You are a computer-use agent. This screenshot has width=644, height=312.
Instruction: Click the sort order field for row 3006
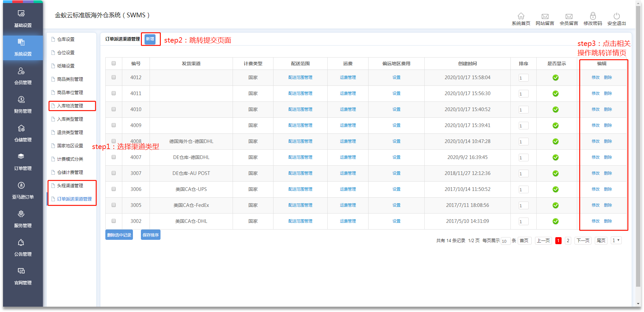[523, 190]
